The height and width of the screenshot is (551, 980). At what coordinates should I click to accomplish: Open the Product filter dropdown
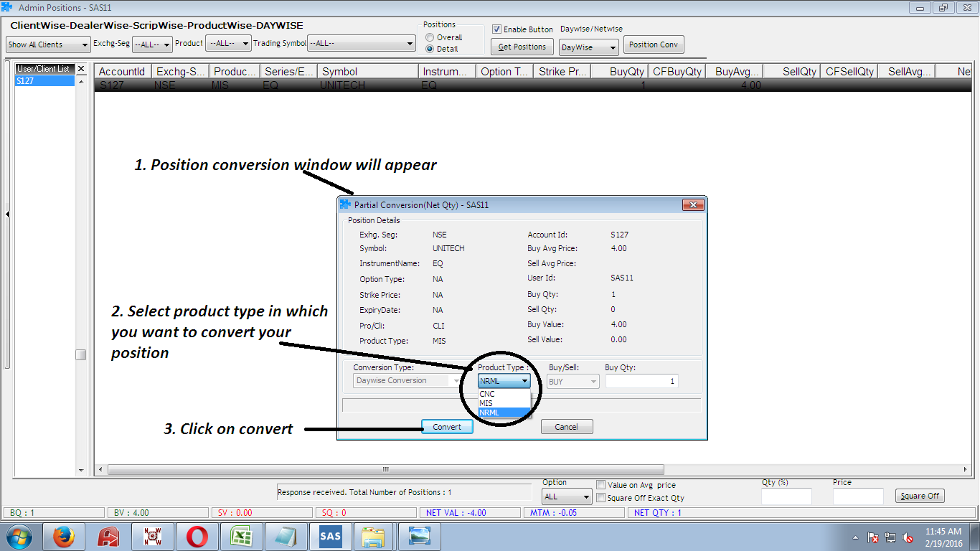pos(228,44)
